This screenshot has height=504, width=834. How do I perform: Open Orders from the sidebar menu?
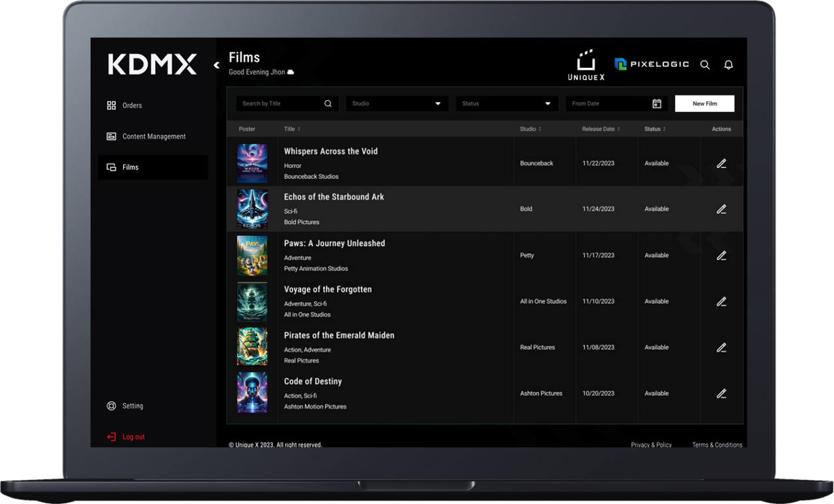tap(134, 105)
